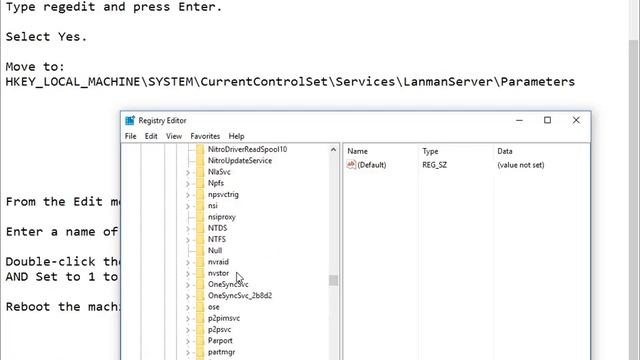Screen dimensions: 640x360
Task: Select the ose key name
Action: click(x=213, y=307)
